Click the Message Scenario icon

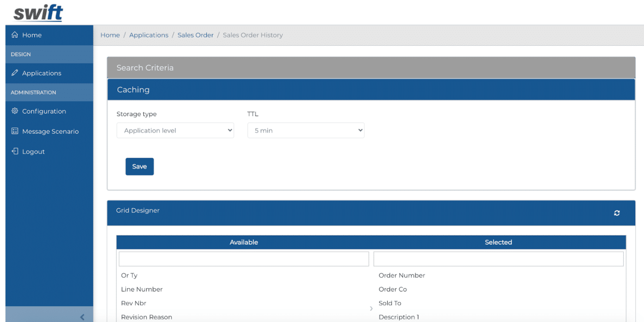[x=15, y=131]
